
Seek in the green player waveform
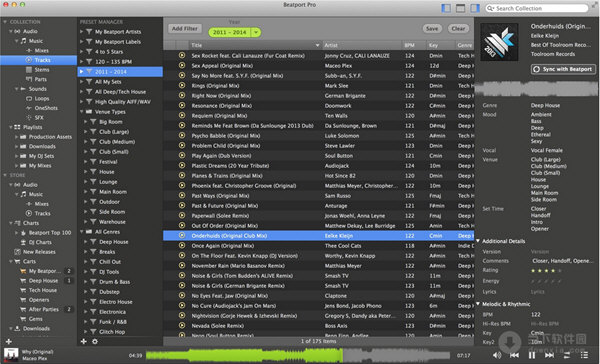(244, 356)
